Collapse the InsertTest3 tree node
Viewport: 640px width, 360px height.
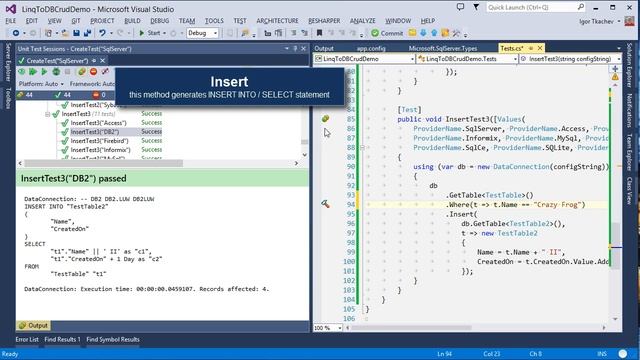click(x=47, y=114)
